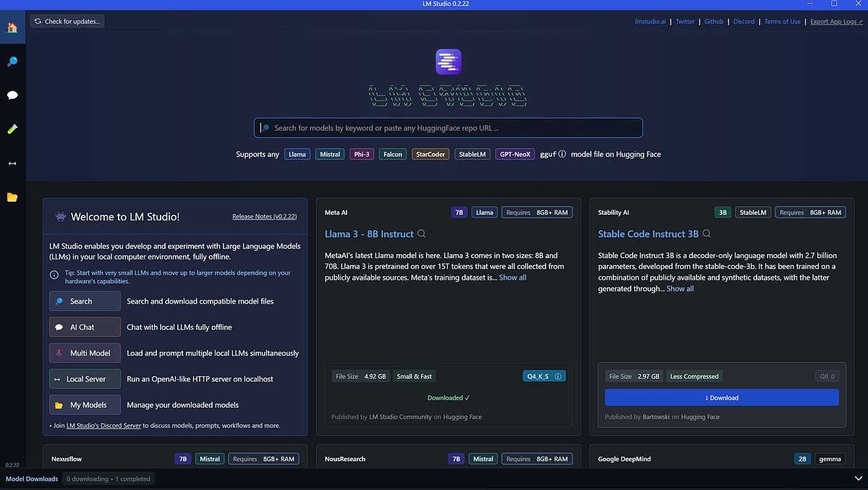Click info icon on Q4_K_S badge
Image resolution: width=868 pixels, height=490 pixels.
[558, 377]
